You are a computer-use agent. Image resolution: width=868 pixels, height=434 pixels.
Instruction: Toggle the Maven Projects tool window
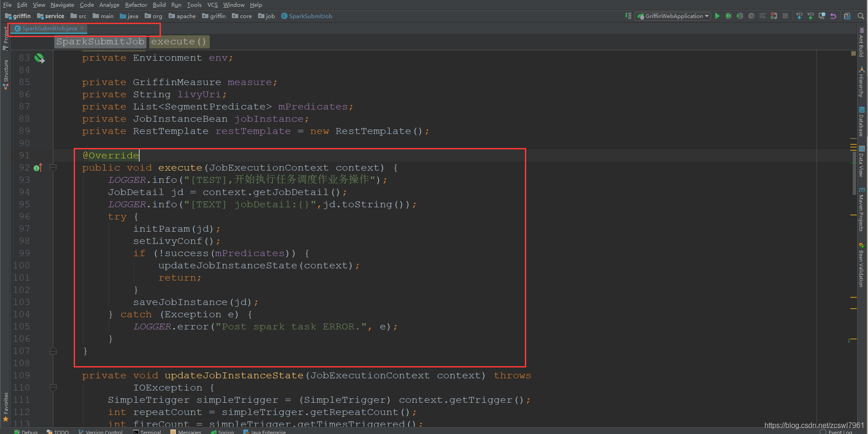(862, 209)
